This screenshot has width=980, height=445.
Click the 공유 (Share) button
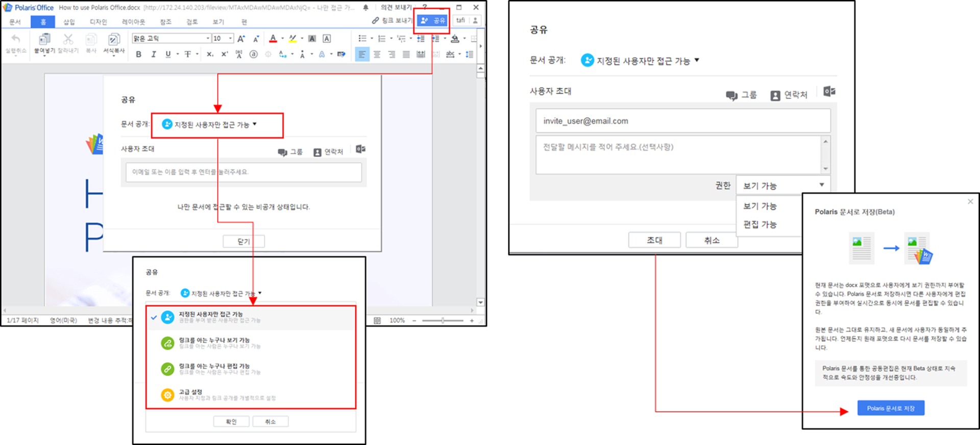[x=432, y=20]
